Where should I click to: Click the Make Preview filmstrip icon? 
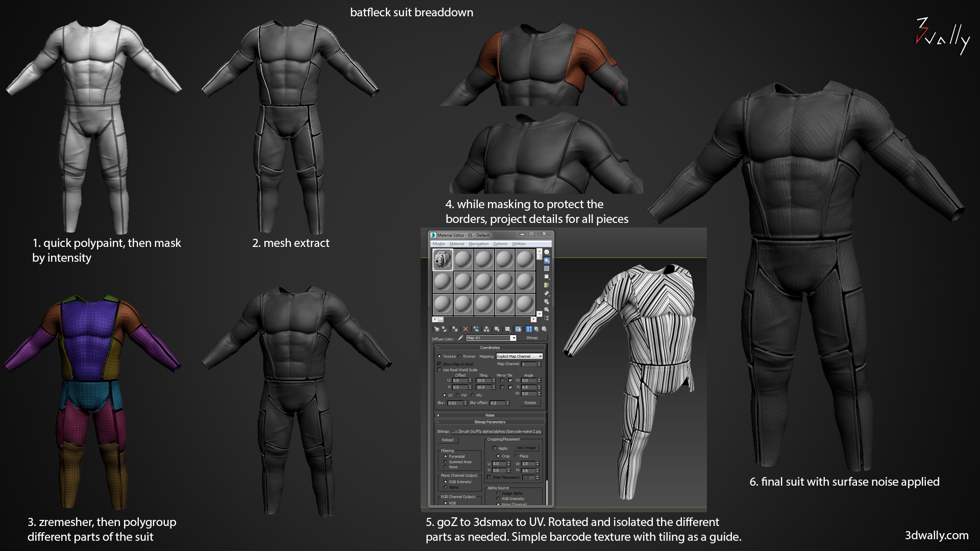pyautogui.click(x=547, y=293)
